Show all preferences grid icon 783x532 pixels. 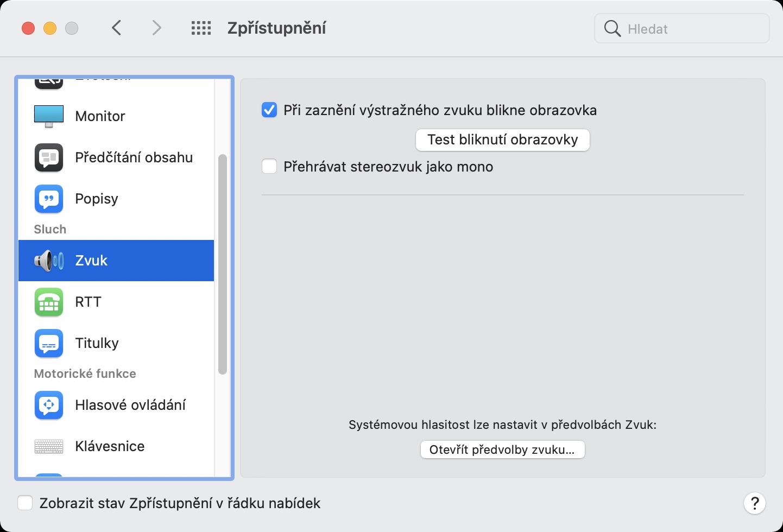point(201,28)
